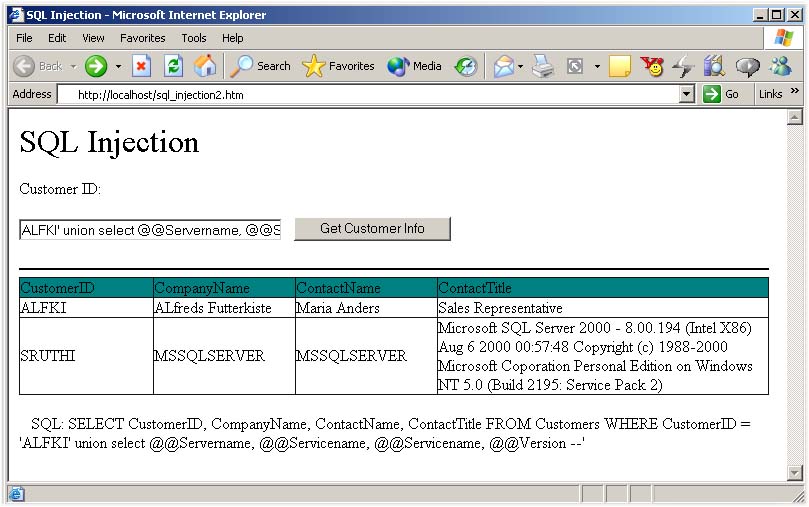Expand the dropdown arrow before the yellow note icon
The height and width of the screenshot is (507, 809).
(x=597, y=66)
